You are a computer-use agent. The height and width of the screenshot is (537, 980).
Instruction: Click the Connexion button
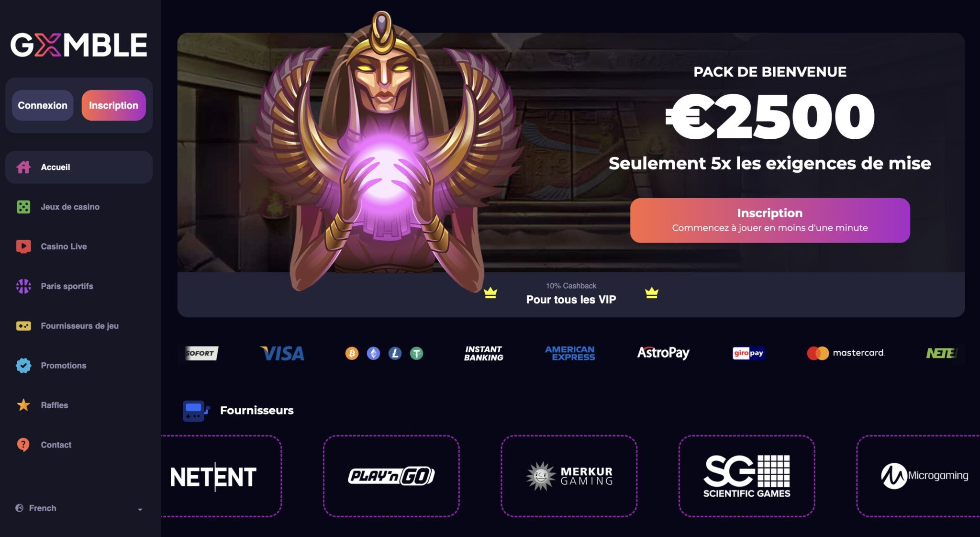pos(43,105)
